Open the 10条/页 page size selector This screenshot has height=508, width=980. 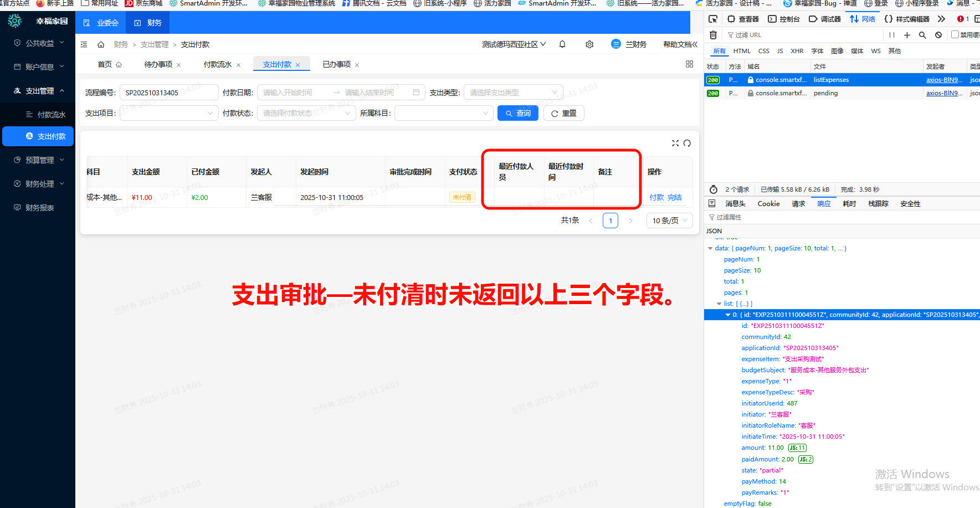coord(669,220)
